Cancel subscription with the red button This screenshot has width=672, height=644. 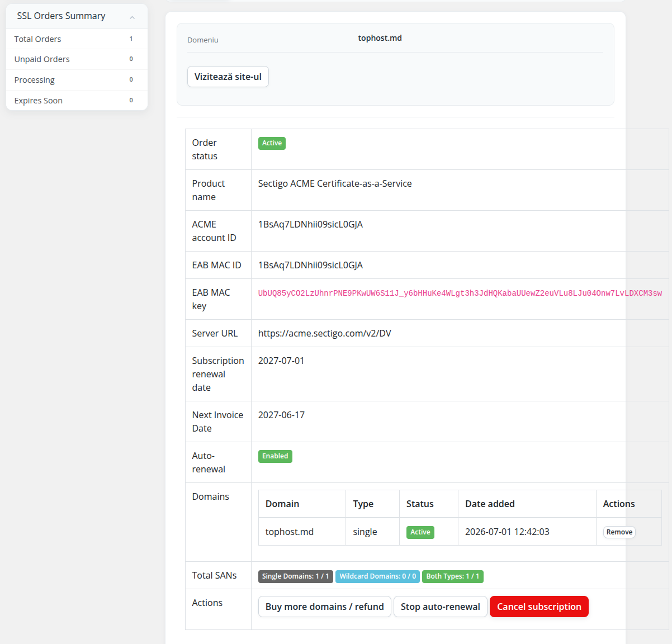pyautogui.click(x=539, y=607)
